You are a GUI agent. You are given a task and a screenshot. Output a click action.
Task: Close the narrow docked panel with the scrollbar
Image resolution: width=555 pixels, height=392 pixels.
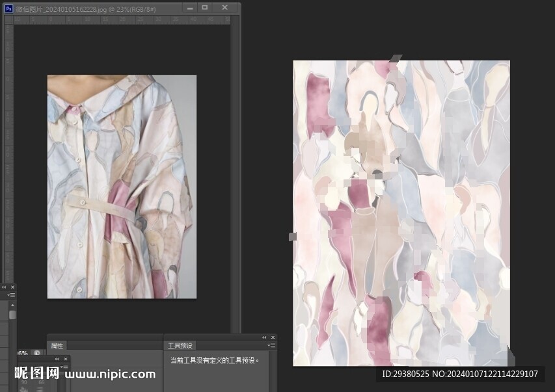click(x=12, y=287)
